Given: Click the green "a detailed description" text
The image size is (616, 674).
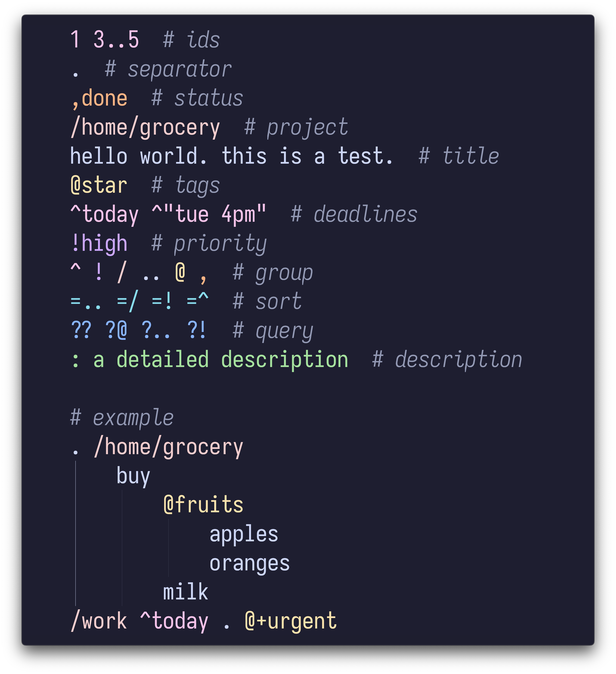Looking at the screenshot, I should click(x=221, y=360).
